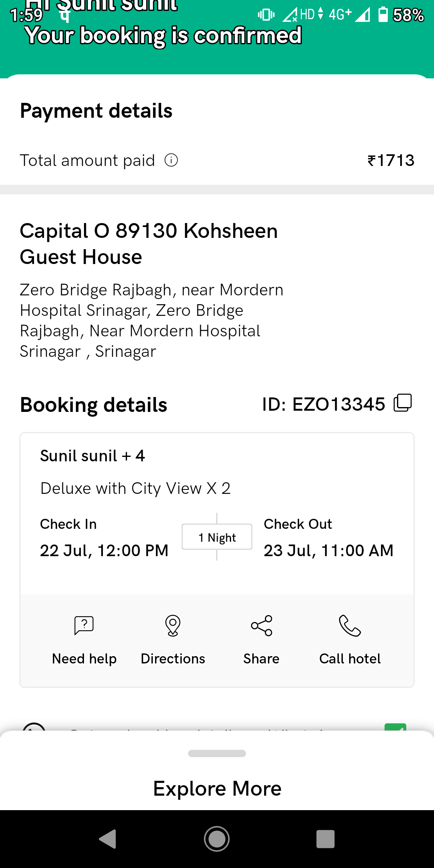434x868 pixels.
Task: Tap the ₹1713 total amount value
Action: 391,160
